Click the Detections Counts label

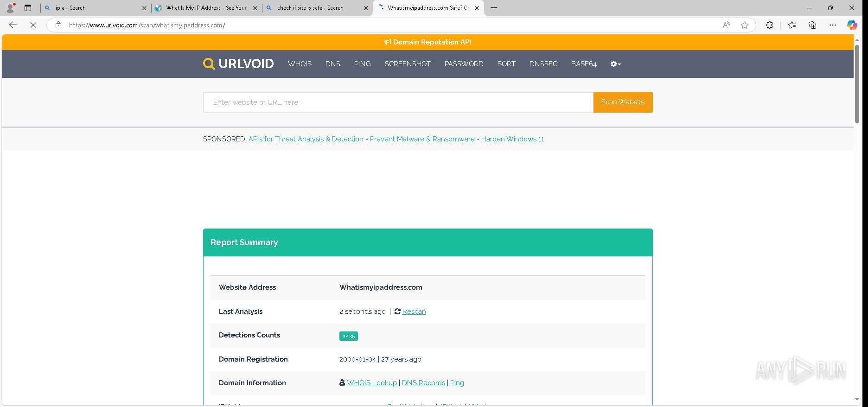point(249,335)
